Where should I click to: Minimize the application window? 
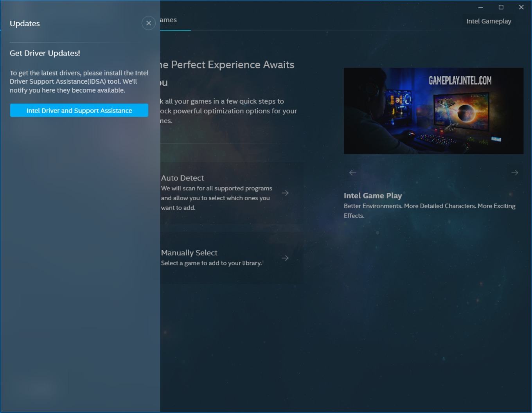click(481, 7)
